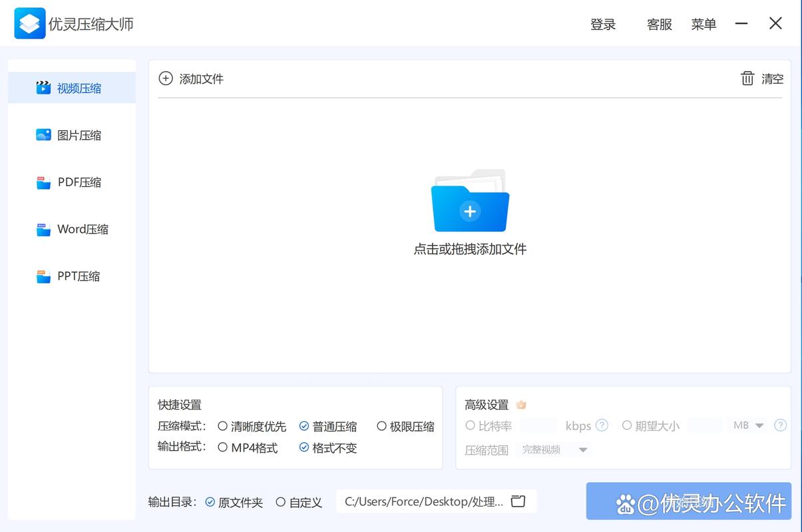Open the 菜单 menu
The width and height of the screenshot is (802, 532).
[704, 25]
